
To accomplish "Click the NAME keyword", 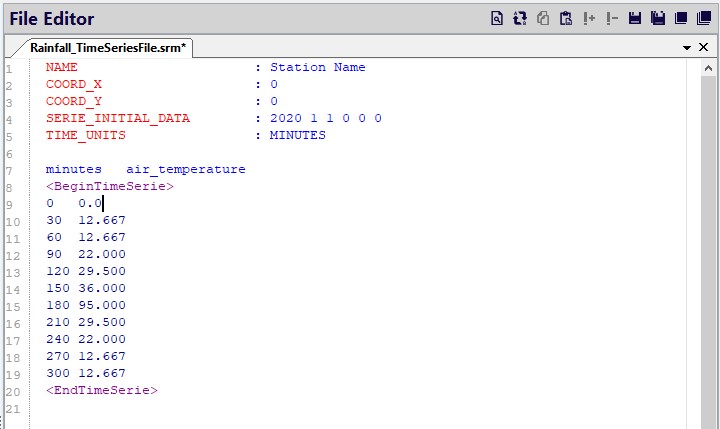I will (62, 67).
